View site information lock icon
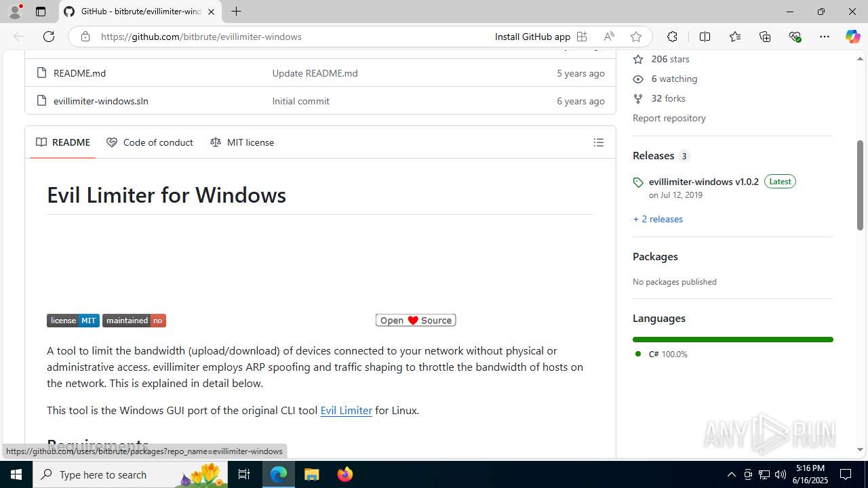This screenshot has width=868, height=488. coord(85,37)
